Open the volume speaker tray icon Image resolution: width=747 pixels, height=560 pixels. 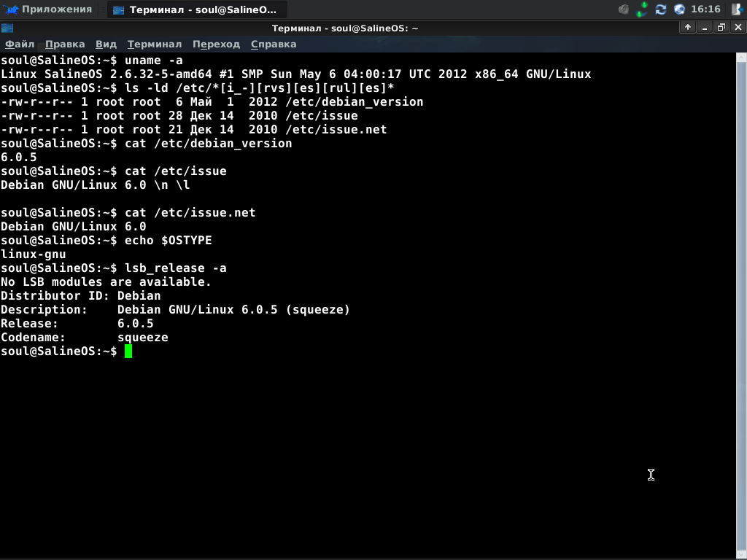click(x=623, y=9)
